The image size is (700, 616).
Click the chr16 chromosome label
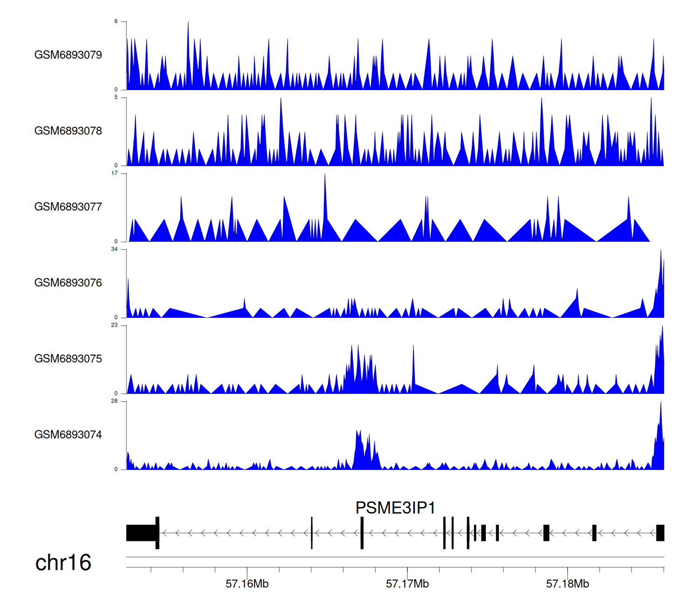[x=63, y=563]
